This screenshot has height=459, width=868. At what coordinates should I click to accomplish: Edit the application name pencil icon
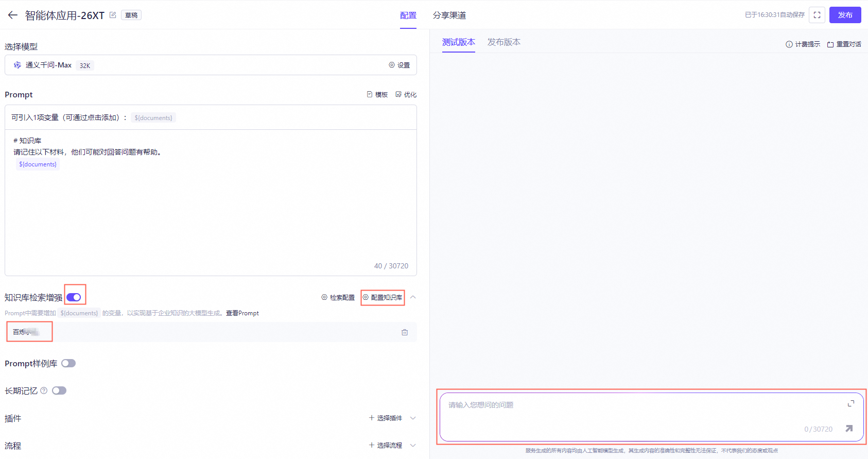(113, 15)
